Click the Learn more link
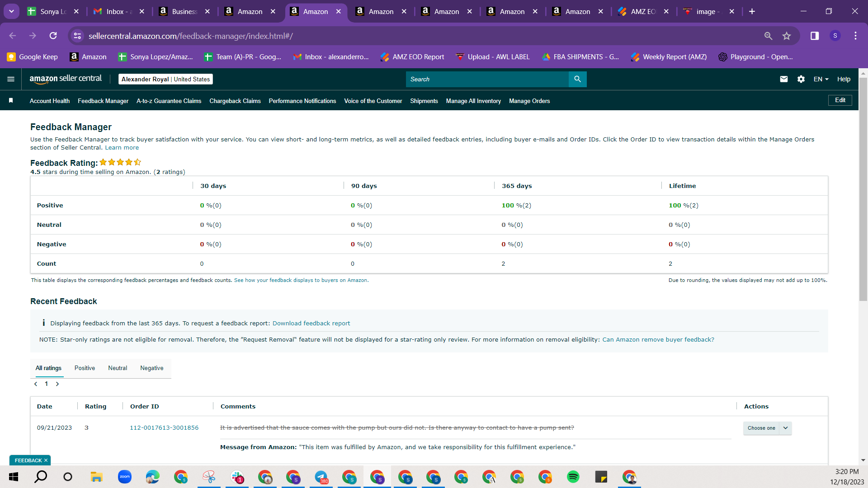 point(122,148)
